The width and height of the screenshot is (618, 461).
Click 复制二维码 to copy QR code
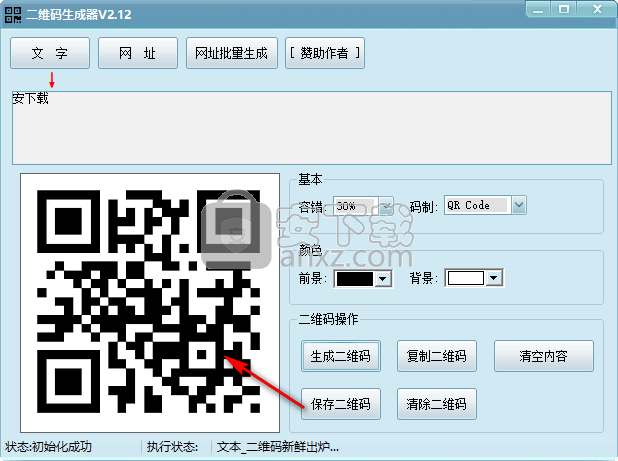tap(437, 356)
